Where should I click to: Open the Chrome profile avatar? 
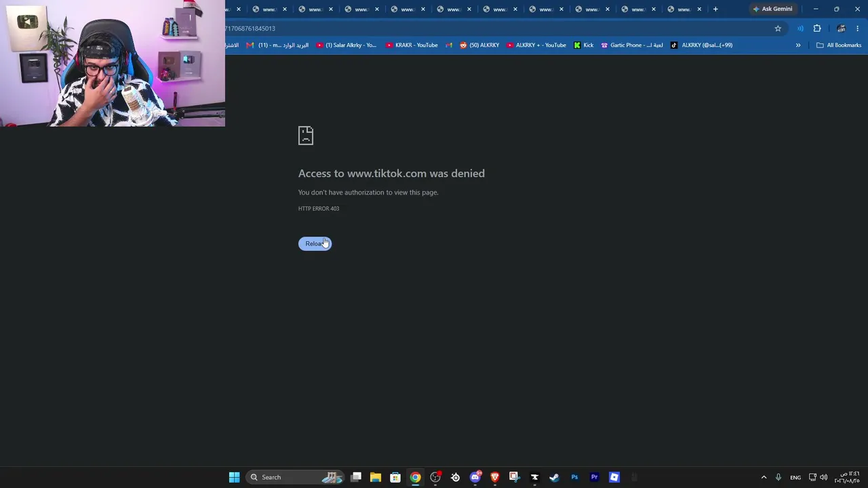point(841,28)
